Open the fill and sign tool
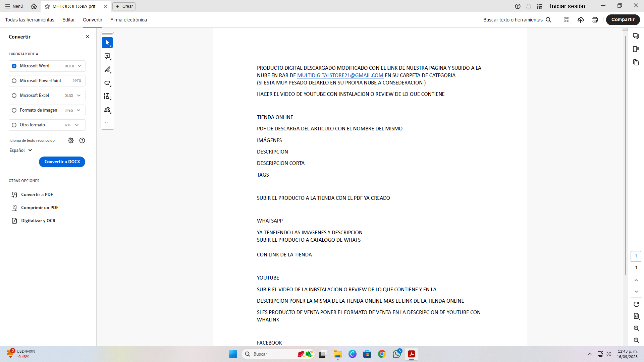 point(107,110)
